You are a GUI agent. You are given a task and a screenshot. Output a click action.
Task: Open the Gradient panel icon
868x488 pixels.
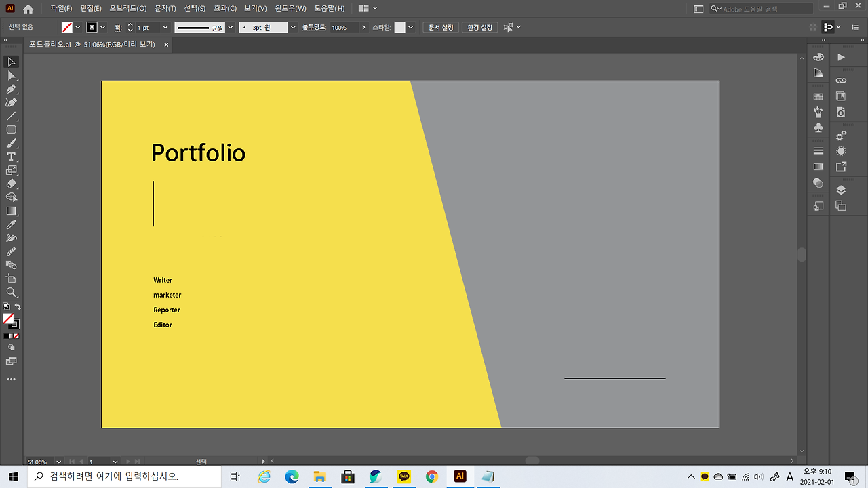818,167
